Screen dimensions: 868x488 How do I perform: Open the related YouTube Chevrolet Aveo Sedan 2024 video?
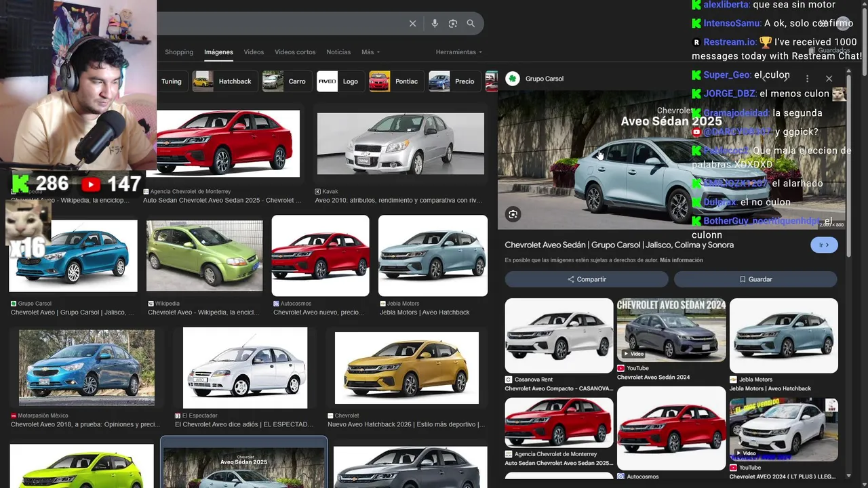[671, 330]
